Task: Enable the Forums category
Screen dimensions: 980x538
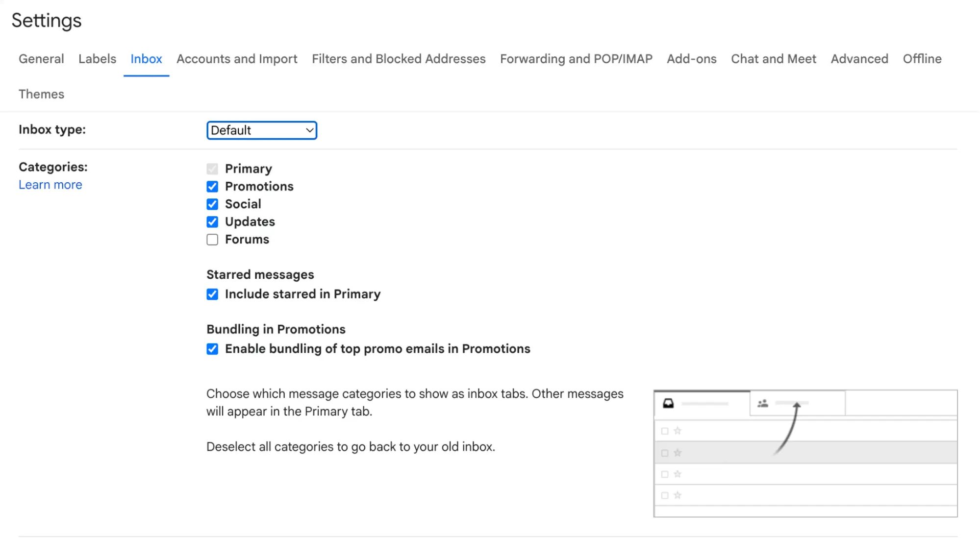Action: (212, 239)
